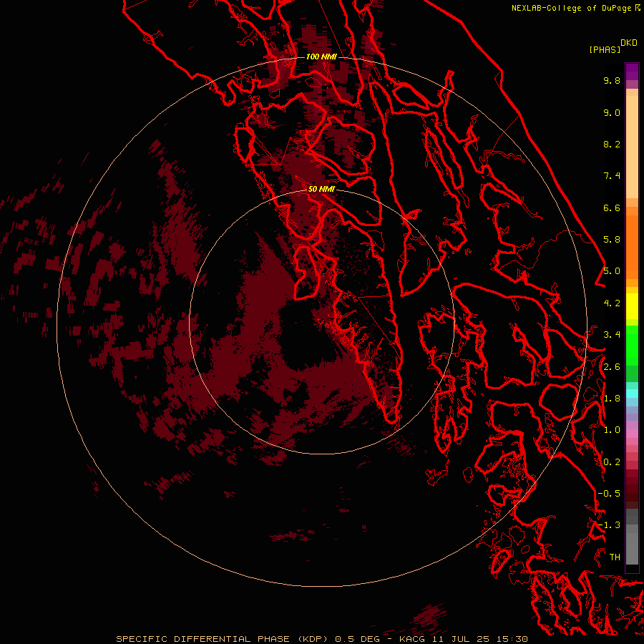Click the 6.6 legend value
This screenshot has height=644, width=644.
pyautogui.click(x=612, y=208)
